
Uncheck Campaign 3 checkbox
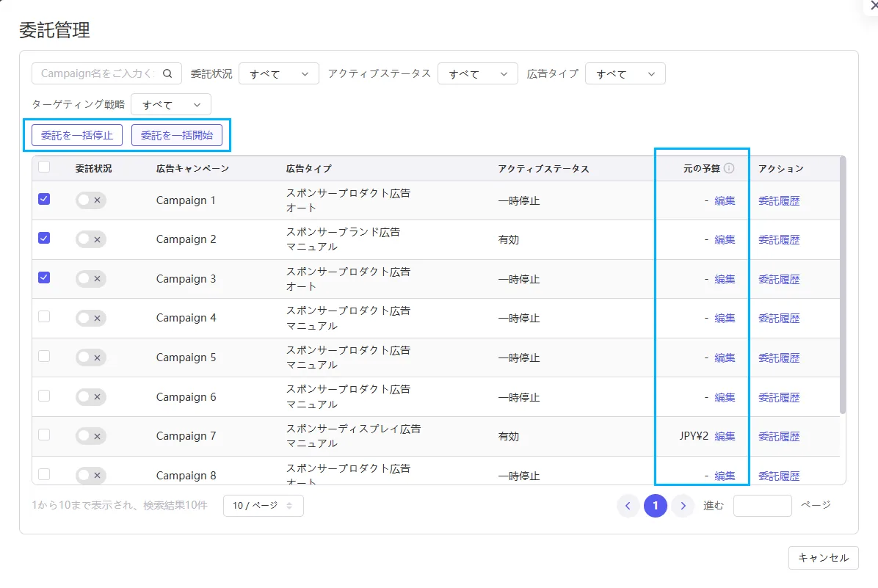coord(44,277)
